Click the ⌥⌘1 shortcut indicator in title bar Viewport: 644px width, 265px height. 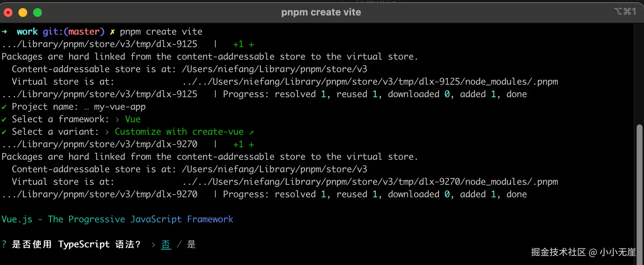click(x=625, y=11)
